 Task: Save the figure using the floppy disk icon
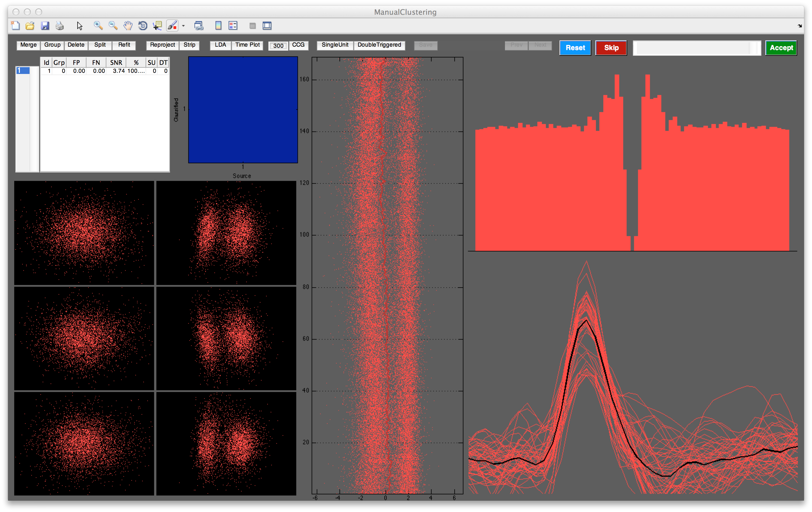click(x=45, y=26)
